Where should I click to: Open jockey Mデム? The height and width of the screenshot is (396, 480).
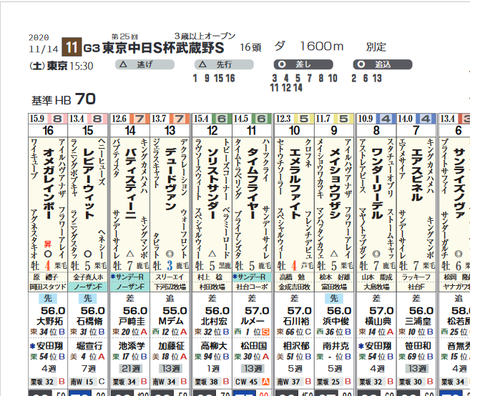point(171,321)
